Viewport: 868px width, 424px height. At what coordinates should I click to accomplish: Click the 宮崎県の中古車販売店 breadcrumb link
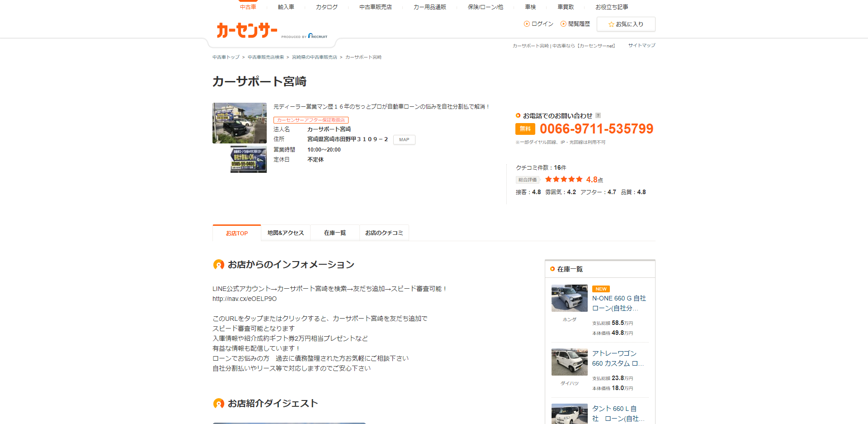315,57
